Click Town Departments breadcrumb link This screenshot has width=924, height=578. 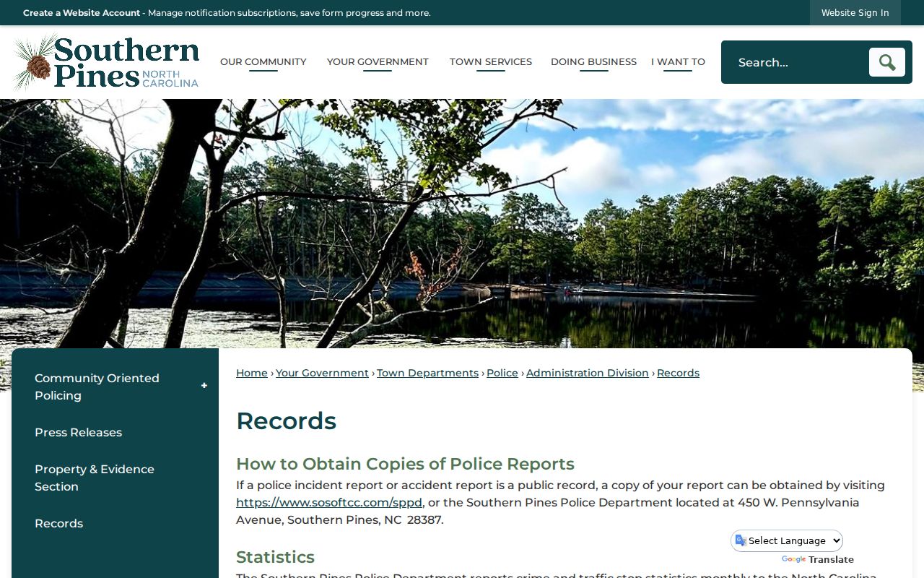[427, 373]
